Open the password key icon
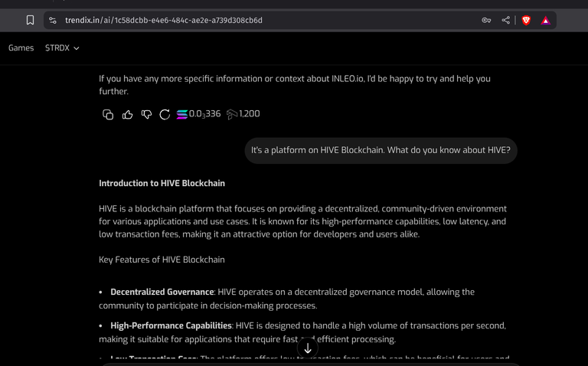Screen dimensions: 588x366 click(x=486, y=20)
